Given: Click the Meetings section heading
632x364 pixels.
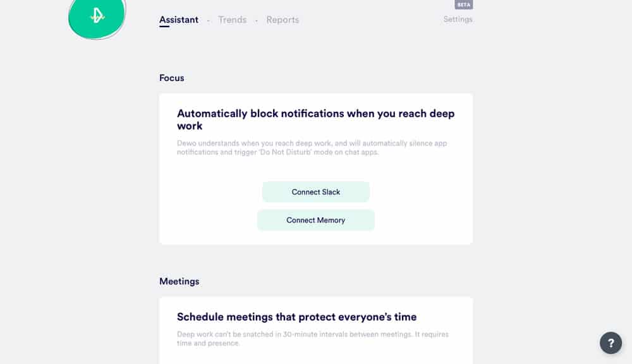Looking at the screenshot, I should (179, 281).
